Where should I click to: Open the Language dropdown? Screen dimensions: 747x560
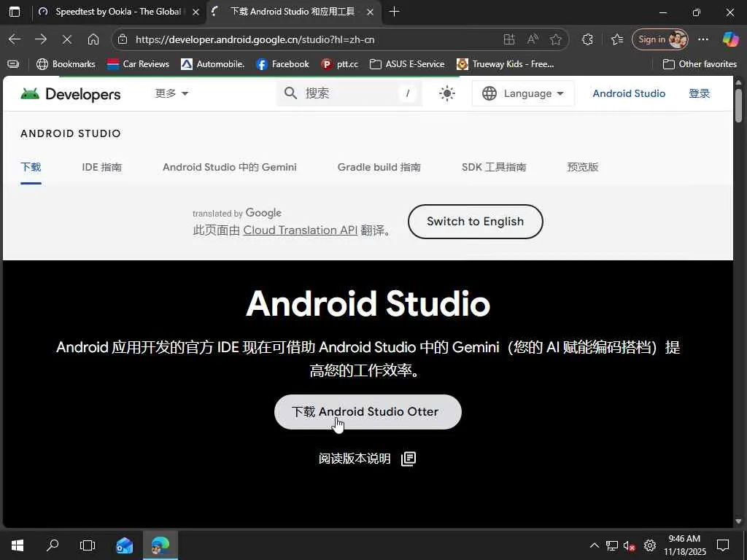point(523,93)
